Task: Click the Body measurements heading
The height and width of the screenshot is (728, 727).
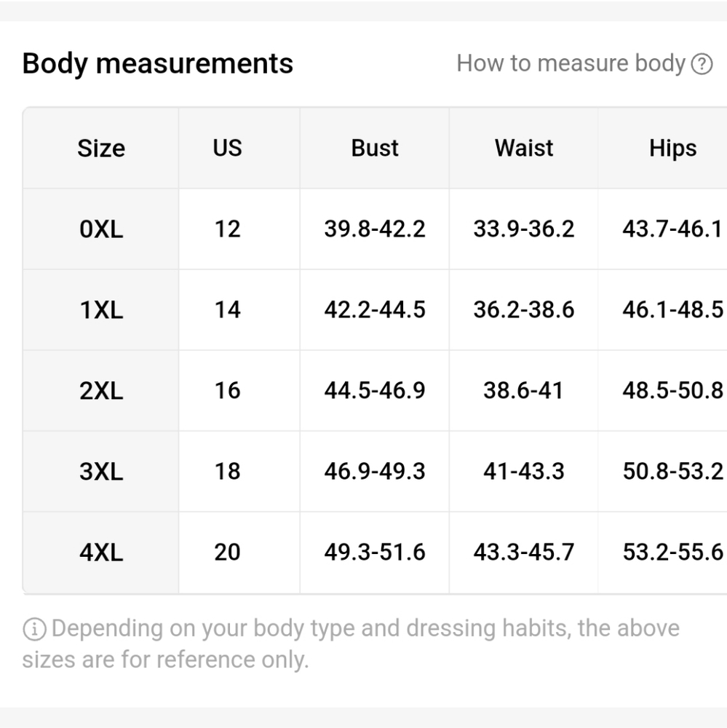Action: [158, 63]
